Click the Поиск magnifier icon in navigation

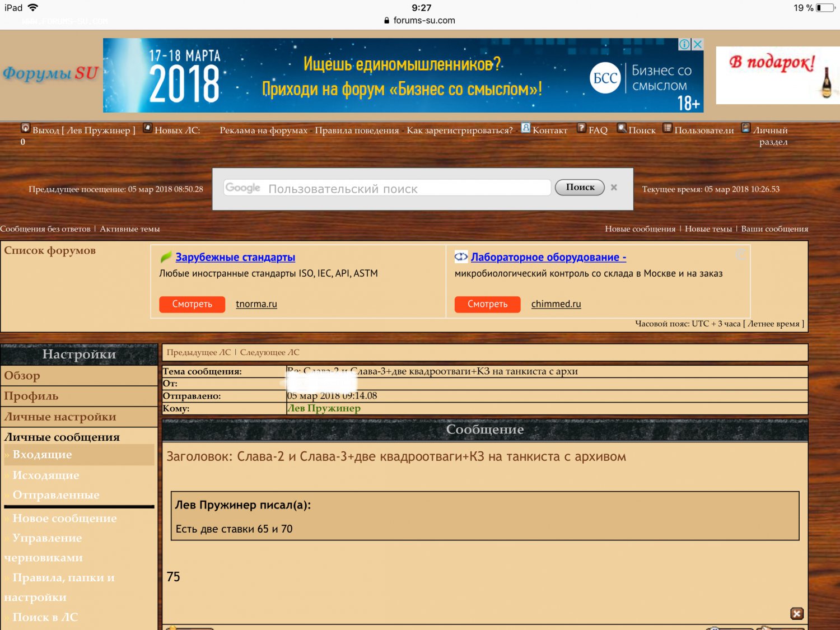[621, 128]
